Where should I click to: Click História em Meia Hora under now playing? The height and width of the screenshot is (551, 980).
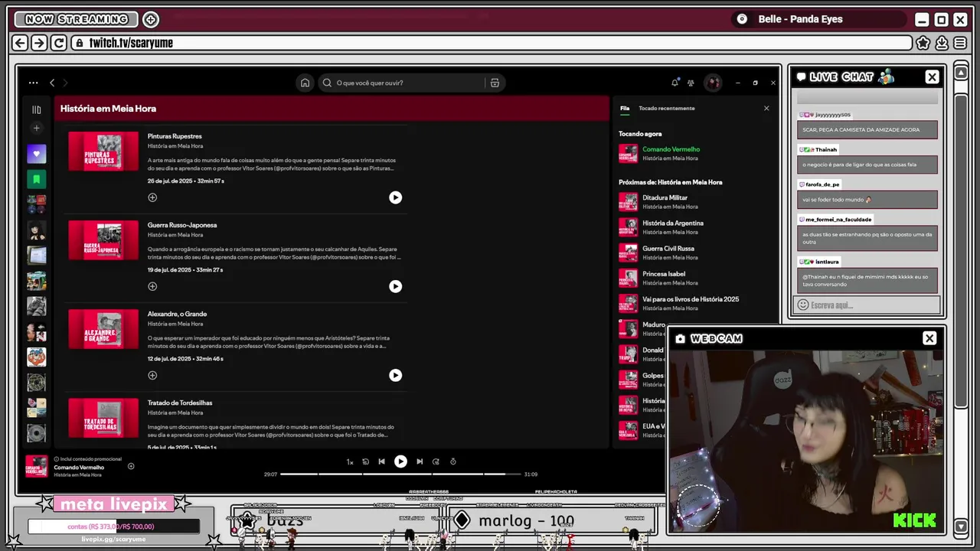click(77, 474)
